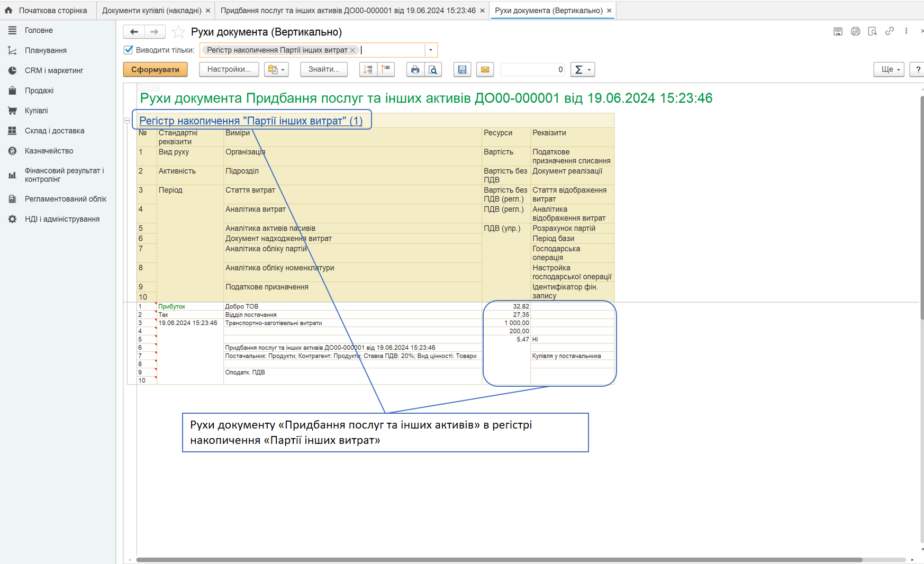Collapse all groups icon in toolbar
Viewport: 924px width, 564px height.
386,69
